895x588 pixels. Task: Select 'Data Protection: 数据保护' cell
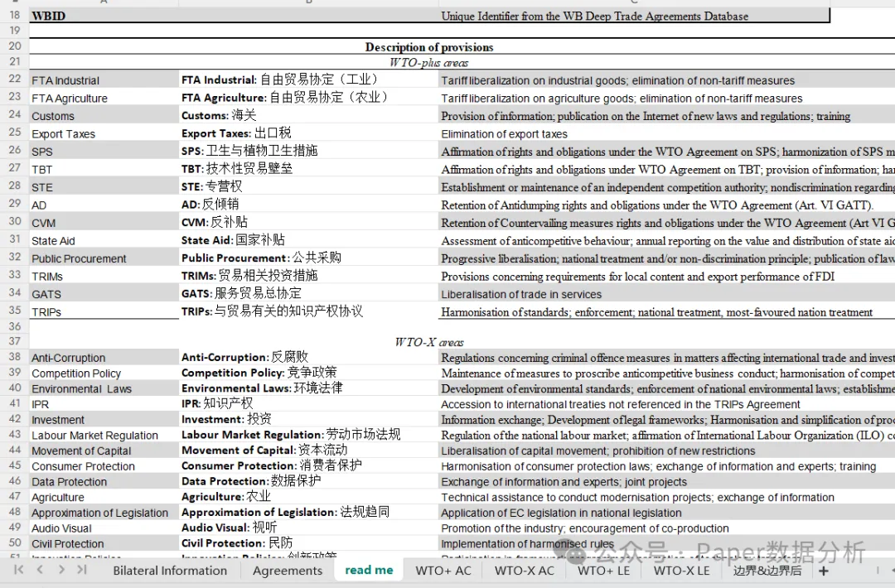(x=308, y=481)
